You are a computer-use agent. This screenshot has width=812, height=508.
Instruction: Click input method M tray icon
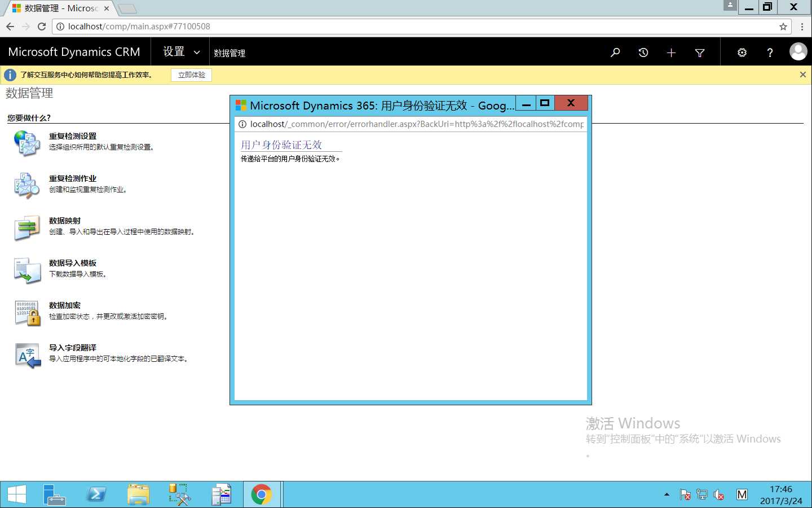742,495
